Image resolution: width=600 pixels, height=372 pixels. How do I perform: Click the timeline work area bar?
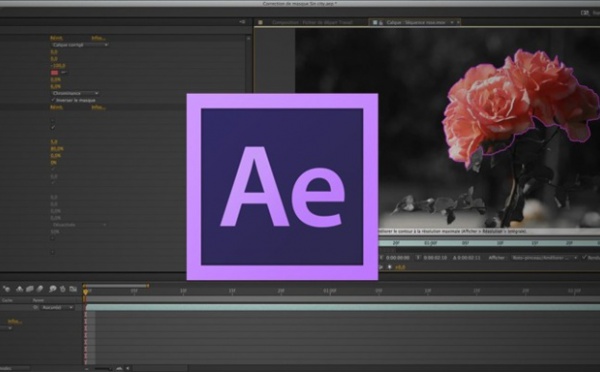point(116,286)
